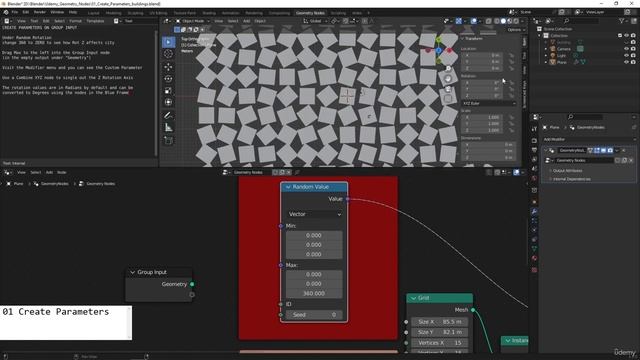Toggle Camera visibility eye in outliner
640x360 pixels.
coord(627,49)
